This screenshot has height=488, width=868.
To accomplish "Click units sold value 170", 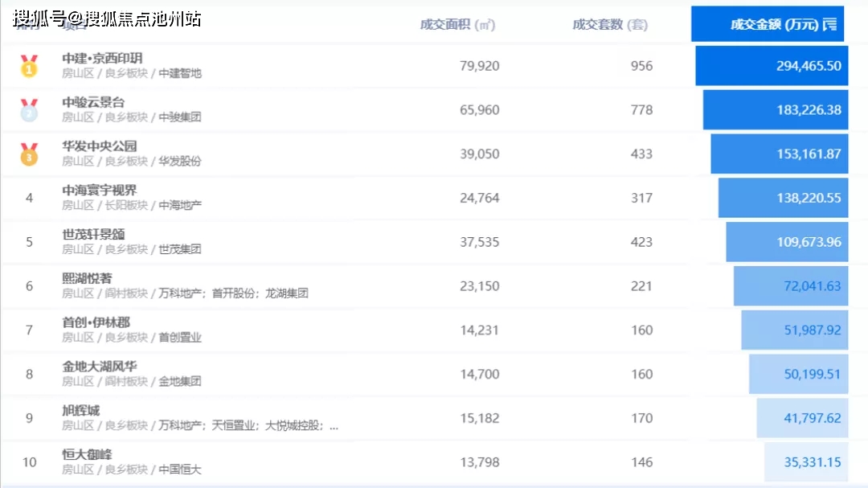I will click(641, 418).
